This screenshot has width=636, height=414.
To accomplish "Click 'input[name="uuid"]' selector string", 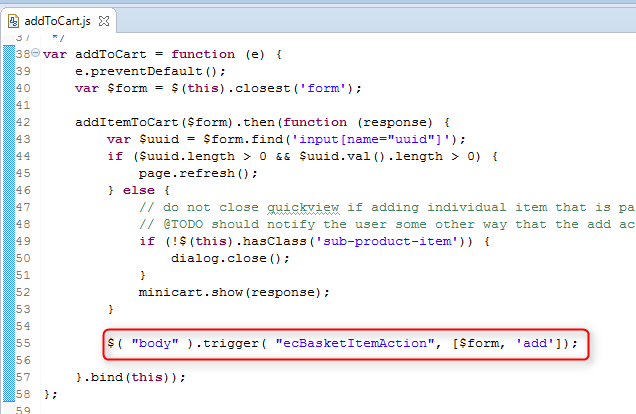I will click(371, 139).
